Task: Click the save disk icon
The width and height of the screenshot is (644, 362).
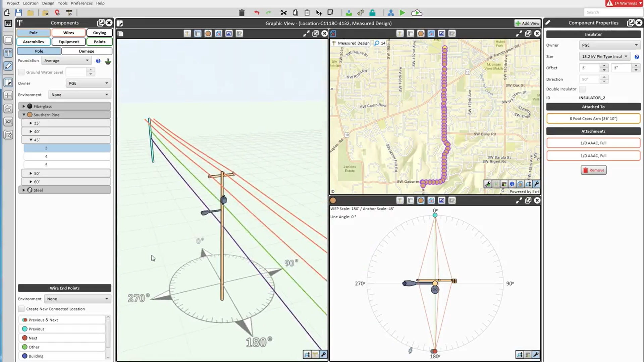Action: 18,13
